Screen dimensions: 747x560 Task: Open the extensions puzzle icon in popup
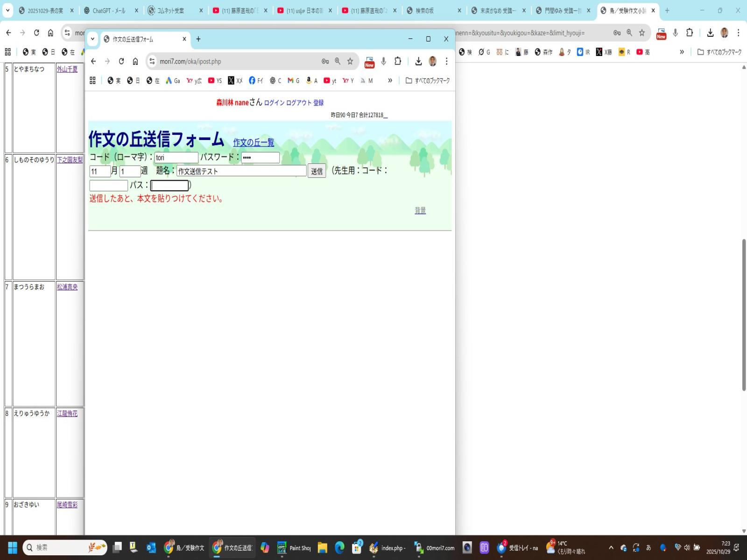pyautogui.click(x=398, y=61)
